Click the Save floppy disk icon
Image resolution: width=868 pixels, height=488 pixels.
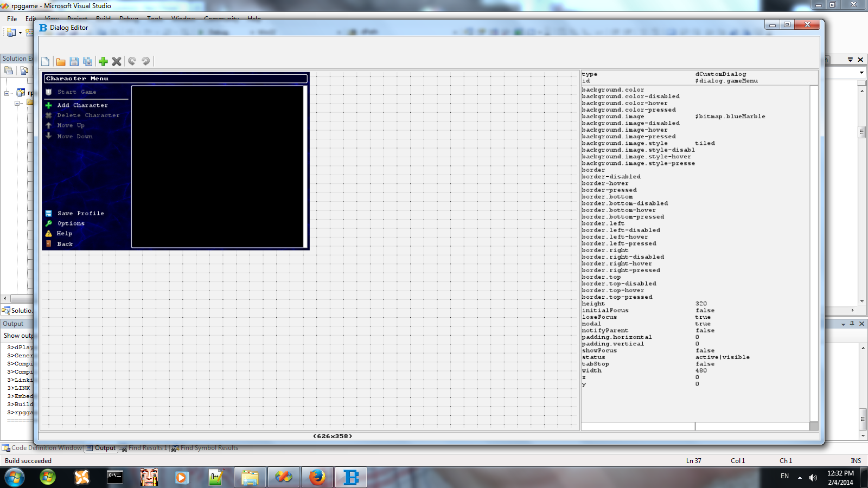(x=74, y=62)
